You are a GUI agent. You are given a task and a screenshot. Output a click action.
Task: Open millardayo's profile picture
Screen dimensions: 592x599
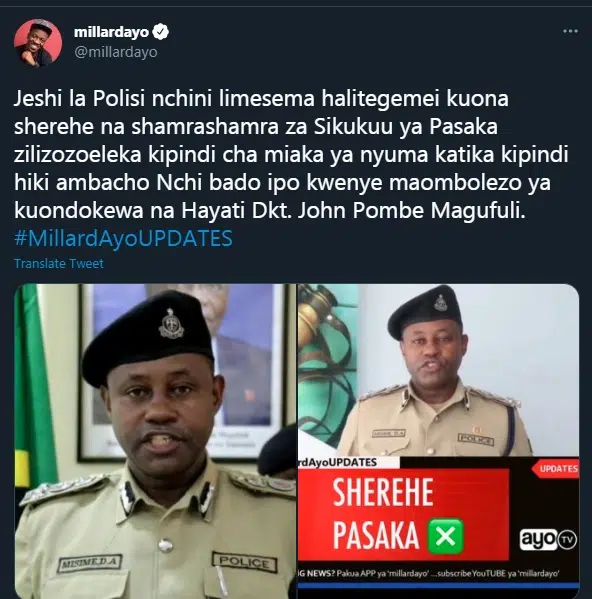(x=37, y=43)
